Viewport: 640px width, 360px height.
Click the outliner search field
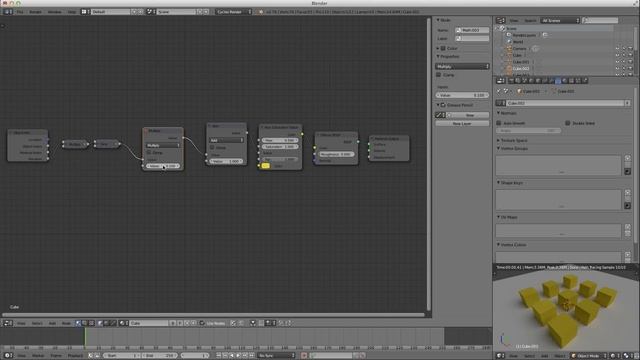pyautogui.click(x=600, y=20)
